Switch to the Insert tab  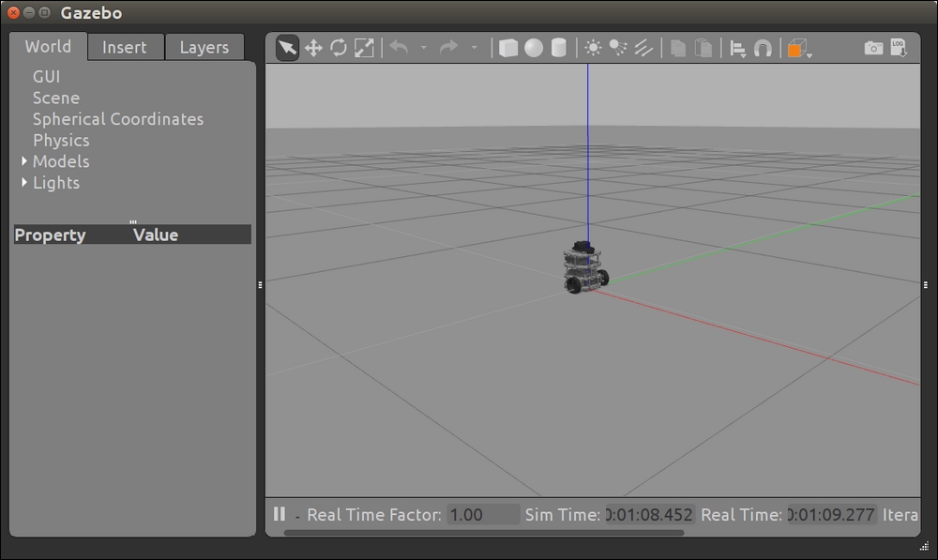pyautogui.click(x=125, y=47)
